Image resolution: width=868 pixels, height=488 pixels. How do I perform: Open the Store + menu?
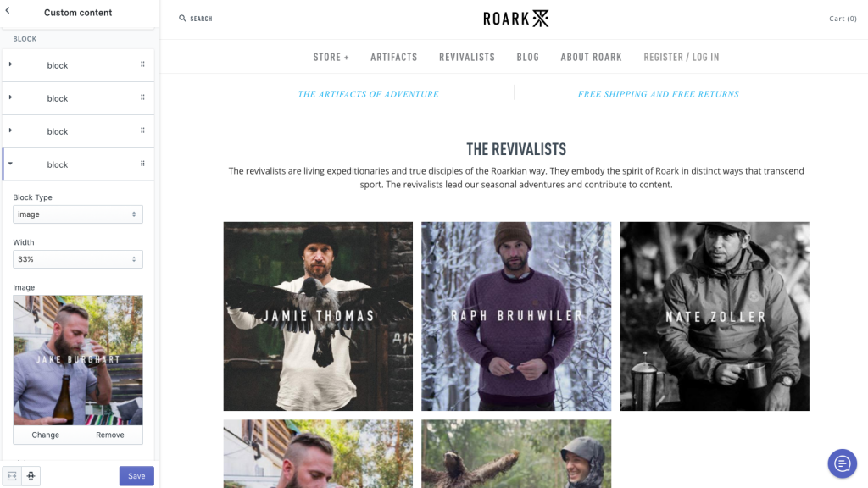point(331,57)
